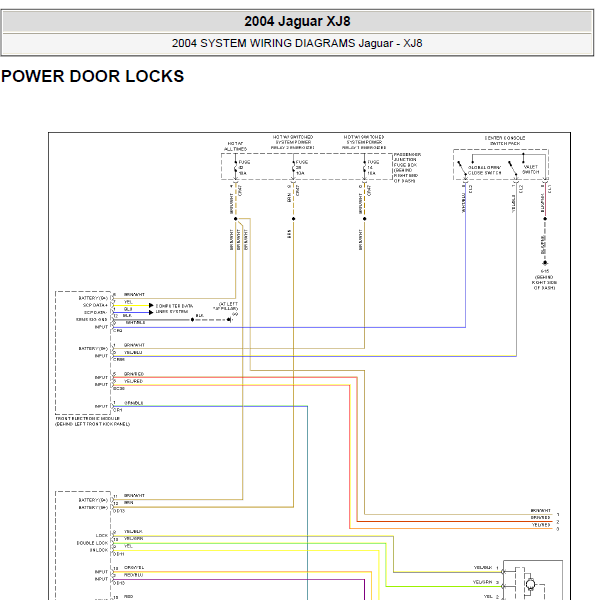Click the valet switch symbol
Screen dimensions: 596x600
pyautogui.click(x=513, y=168)
